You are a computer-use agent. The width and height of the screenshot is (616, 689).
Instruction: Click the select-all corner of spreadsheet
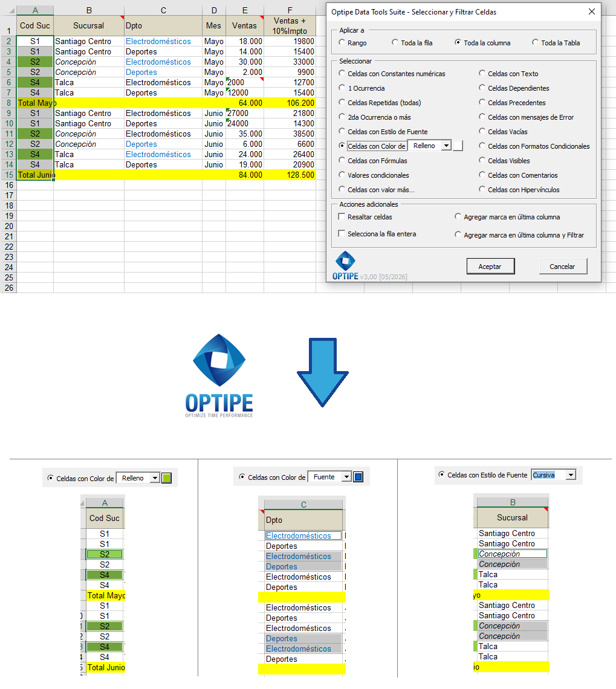click(x=9, y=10)
